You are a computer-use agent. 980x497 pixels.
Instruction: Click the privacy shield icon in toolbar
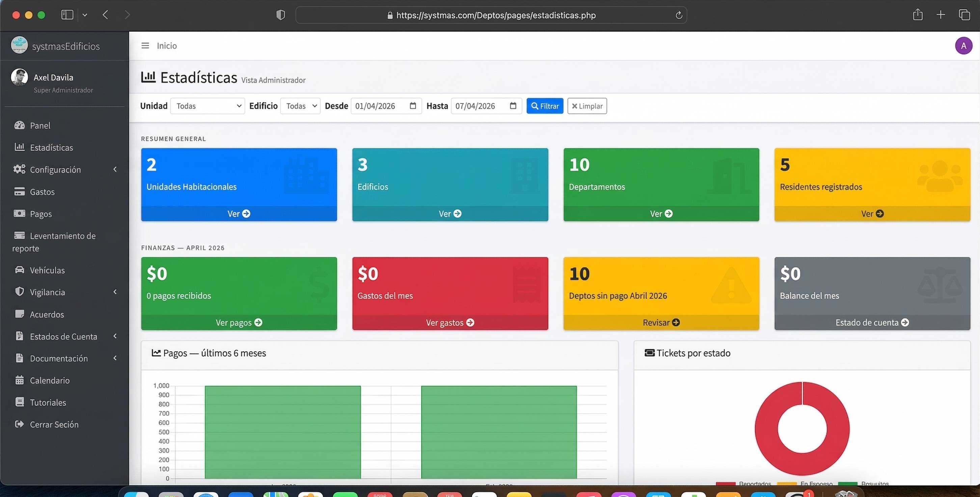(x=280, y=15)
